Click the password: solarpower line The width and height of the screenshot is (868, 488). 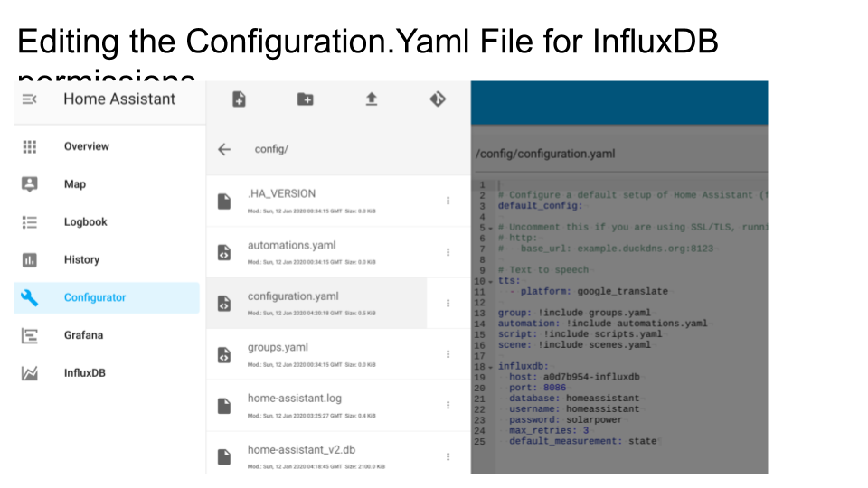(565, 420)
